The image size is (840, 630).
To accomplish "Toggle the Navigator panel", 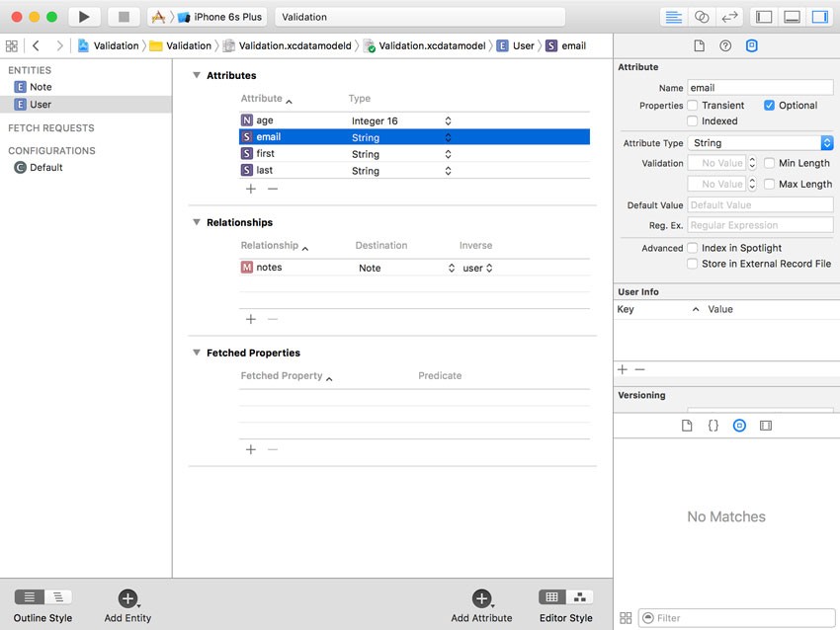I will pos(764,17).
